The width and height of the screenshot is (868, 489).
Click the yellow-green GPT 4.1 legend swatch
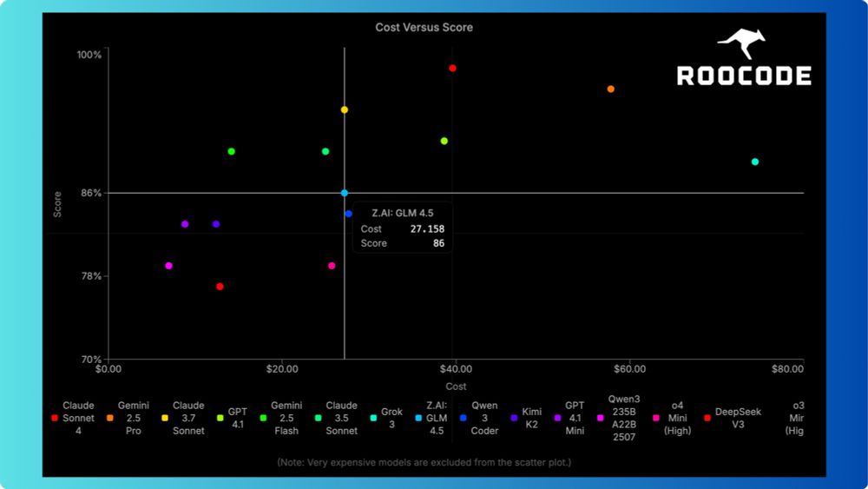click(x=220, y=418)
